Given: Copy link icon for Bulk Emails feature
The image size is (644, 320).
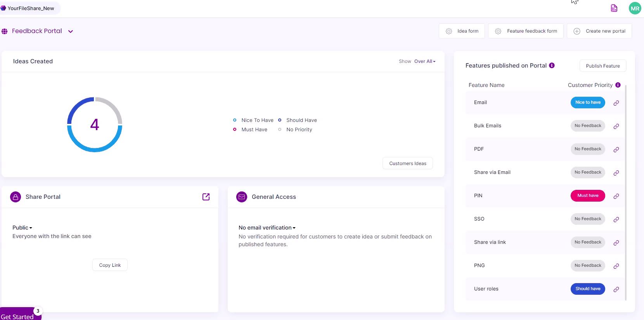Looking at the screenshot, I should pyautogui.click(x=616, y=126).
